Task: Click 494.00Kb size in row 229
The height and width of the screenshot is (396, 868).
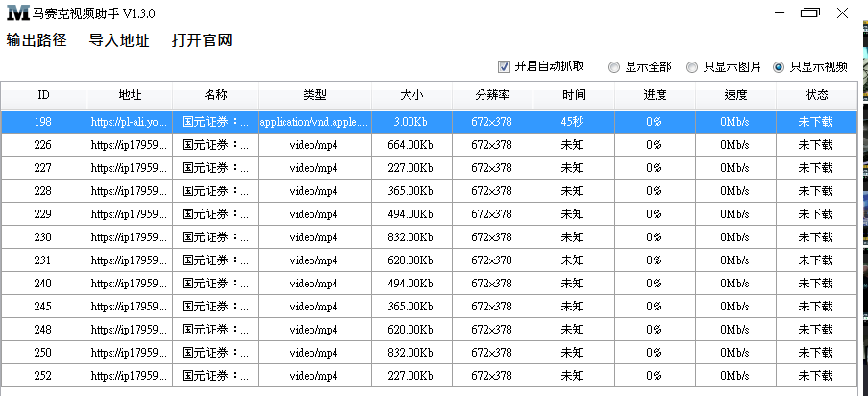Action: 411,213
